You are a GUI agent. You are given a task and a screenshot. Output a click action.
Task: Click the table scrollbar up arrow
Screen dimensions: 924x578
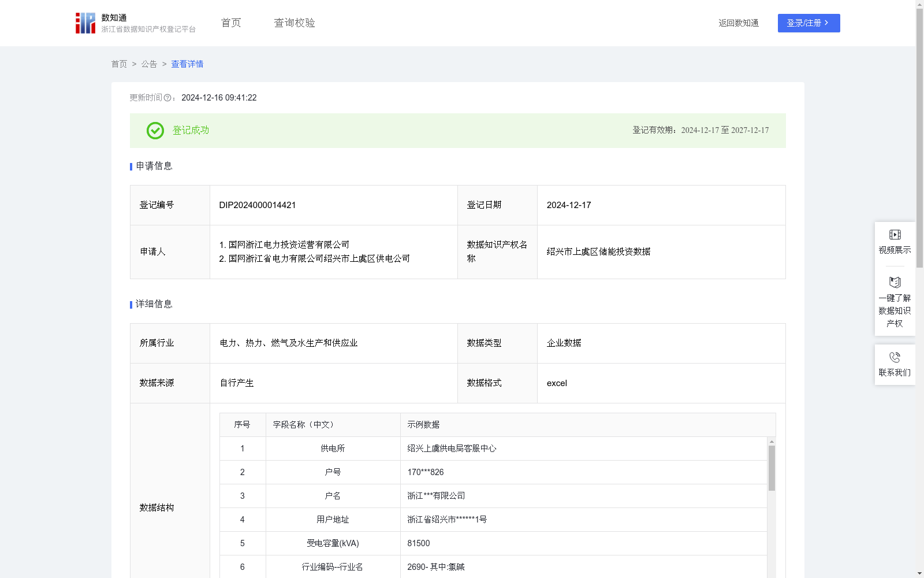click(x=772, y=442)
